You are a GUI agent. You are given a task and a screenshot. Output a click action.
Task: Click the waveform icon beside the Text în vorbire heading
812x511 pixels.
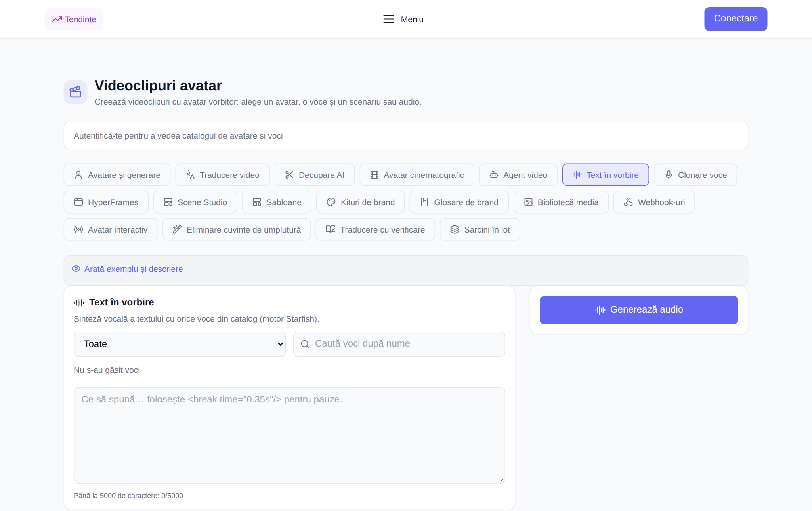click(79, 303)
